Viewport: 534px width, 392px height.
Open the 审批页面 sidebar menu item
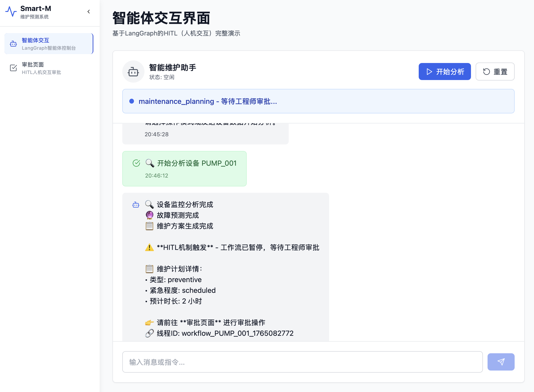(x=49, y=68)
